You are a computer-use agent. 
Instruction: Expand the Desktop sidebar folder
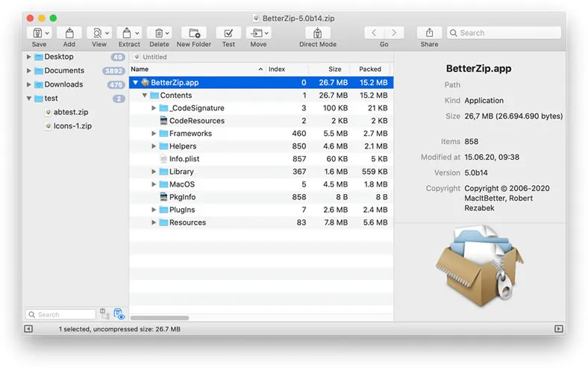coord(28,57)
